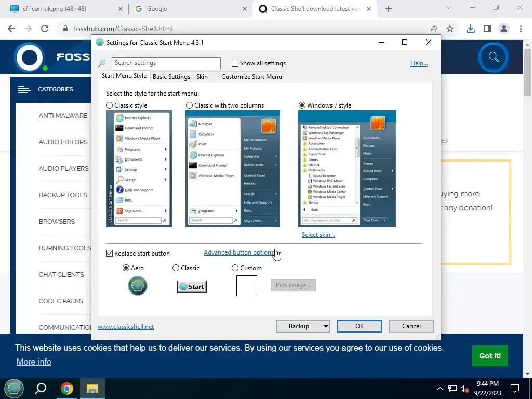The height and width of the screenshot is (399, 532).
Task: Click the network tray icon
Action: [x=453, y=389]
